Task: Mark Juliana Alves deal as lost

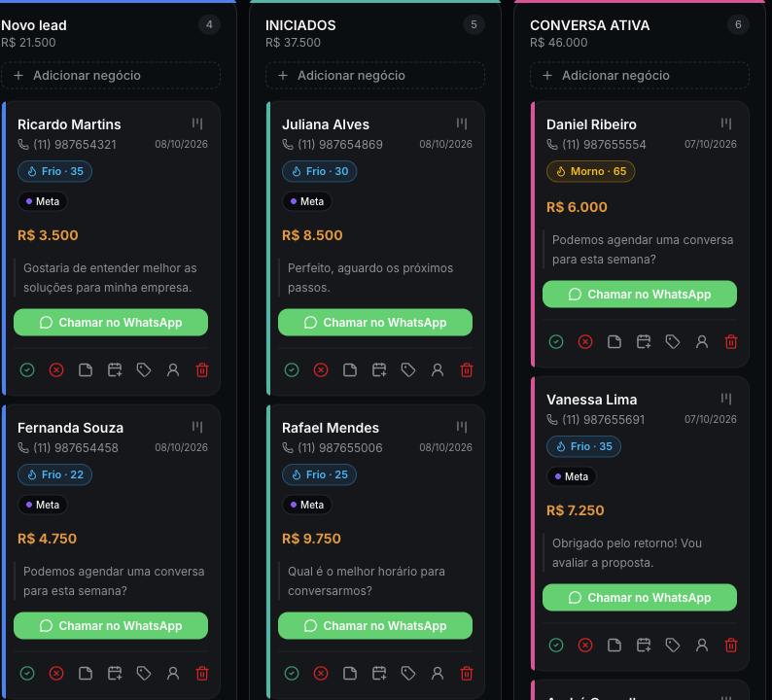Action: click(x=321, y=369)
